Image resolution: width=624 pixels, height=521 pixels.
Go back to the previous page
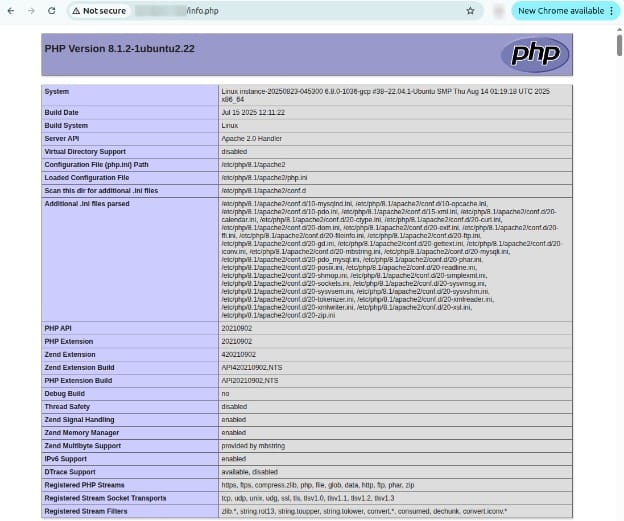(11, 11)
